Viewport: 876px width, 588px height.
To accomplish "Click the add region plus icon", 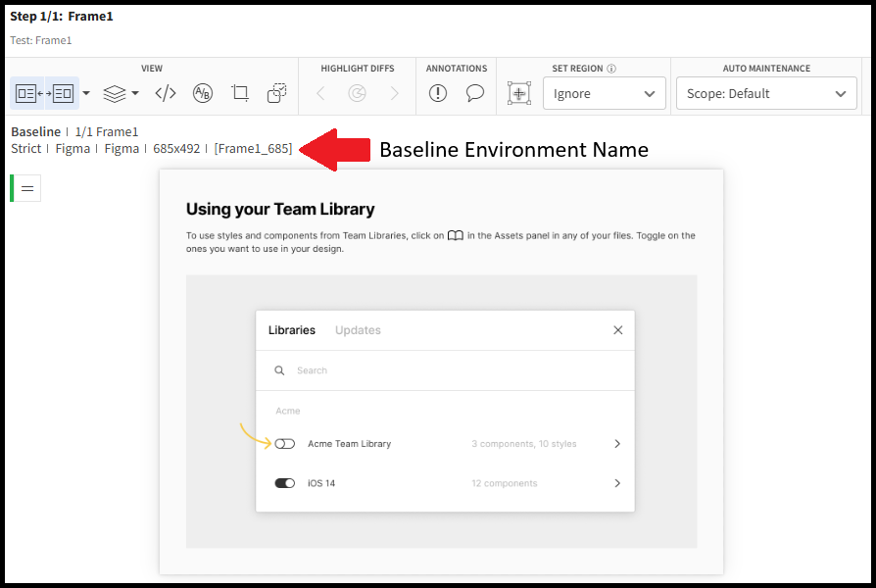I will click(x=519, y=93).
